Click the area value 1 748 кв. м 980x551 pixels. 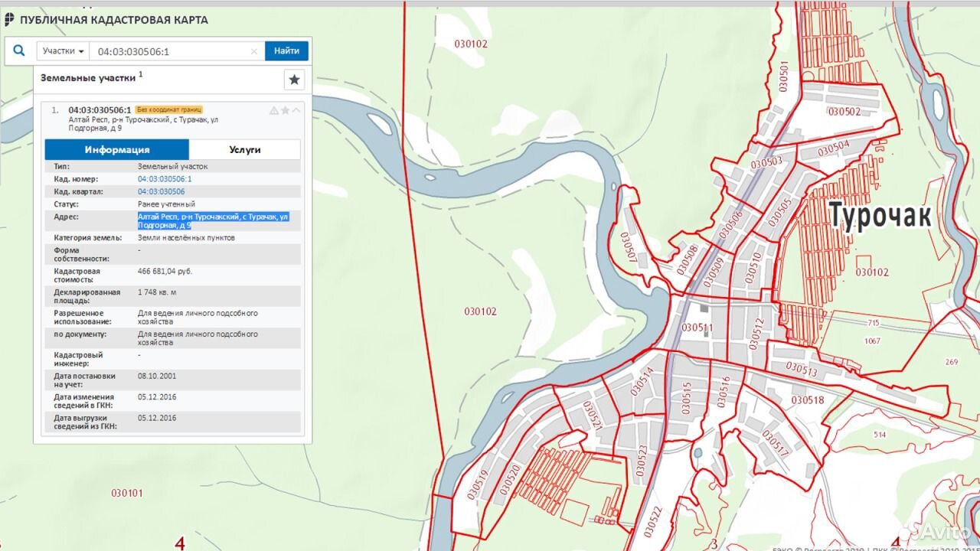(x=157, y=292)
